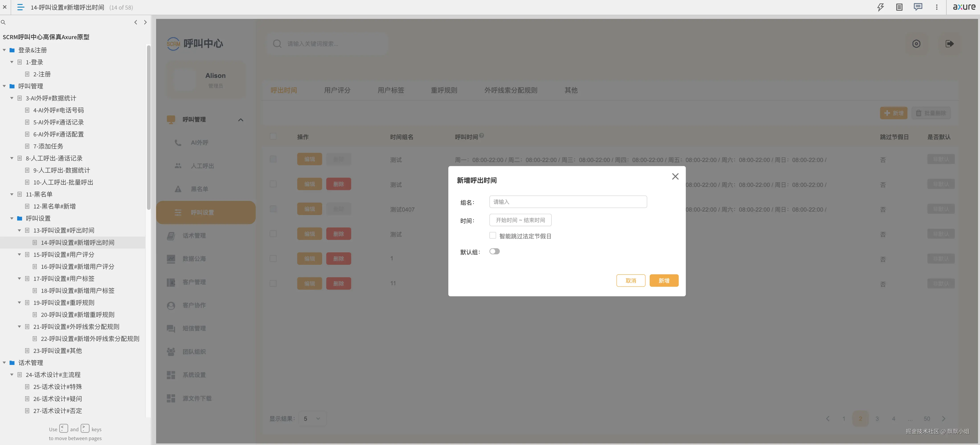Click the hamburger sitemap menu icon
Screen dimensions: 980x445
(x=21, y=7)
